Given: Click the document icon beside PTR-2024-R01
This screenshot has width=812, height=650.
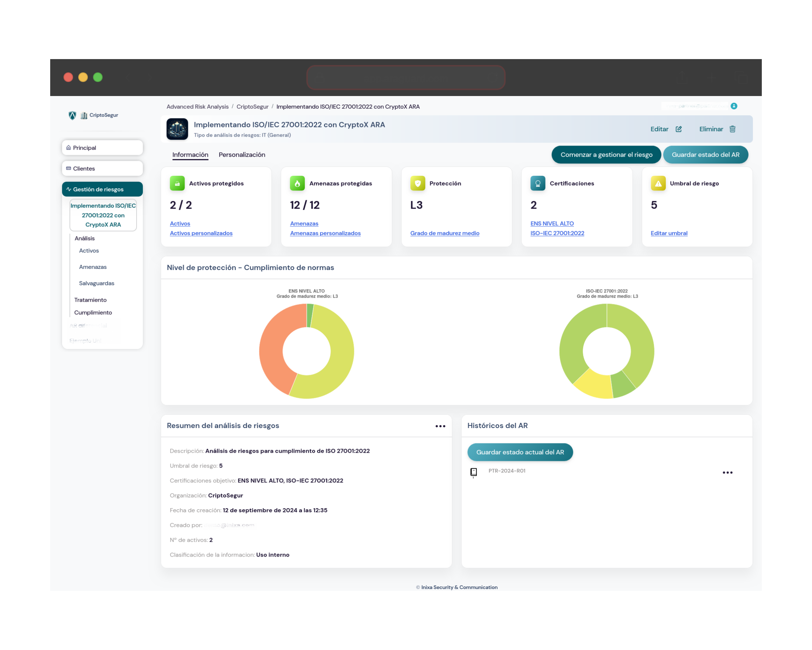Looking at the screenshot, I should tap(473, 472).
